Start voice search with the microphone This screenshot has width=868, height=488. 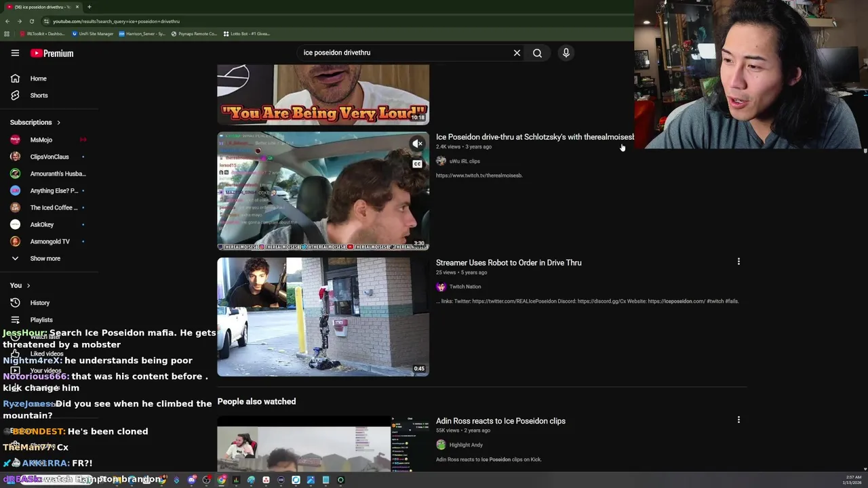click(x=566, y=53)
